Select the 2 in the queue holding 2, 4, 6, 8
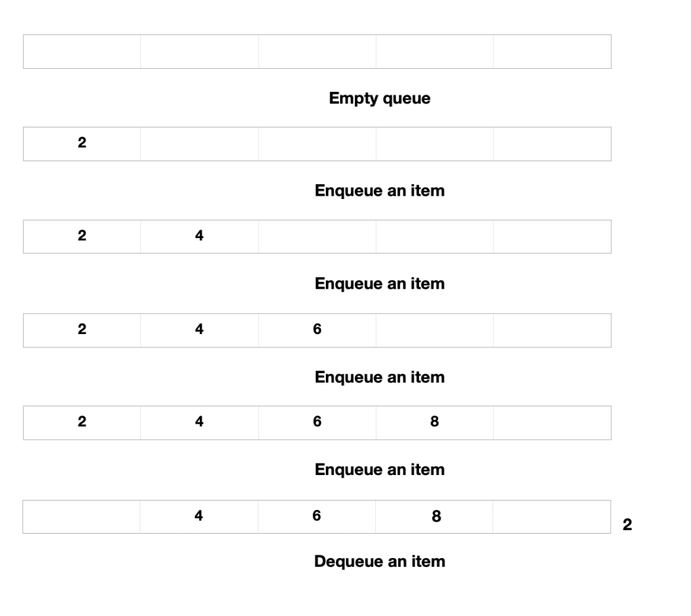This screenshot has height=616, width=691. click(x=82, y=422)
